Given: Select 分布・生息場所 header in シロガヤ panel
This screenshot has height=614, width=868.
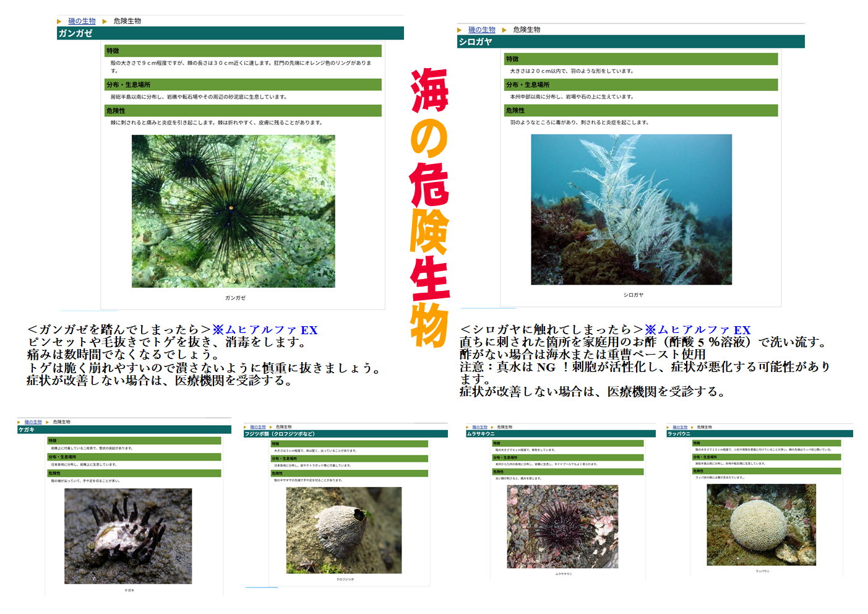Looking at the screenshot, I should pos(640,85).
